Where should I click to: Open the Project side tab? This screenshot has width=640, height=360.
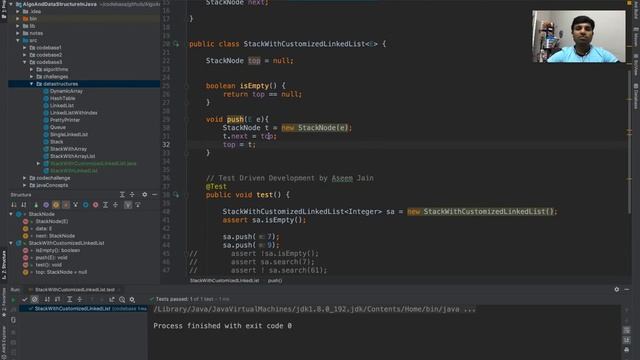pyautogui.click(x=4, y=10)
